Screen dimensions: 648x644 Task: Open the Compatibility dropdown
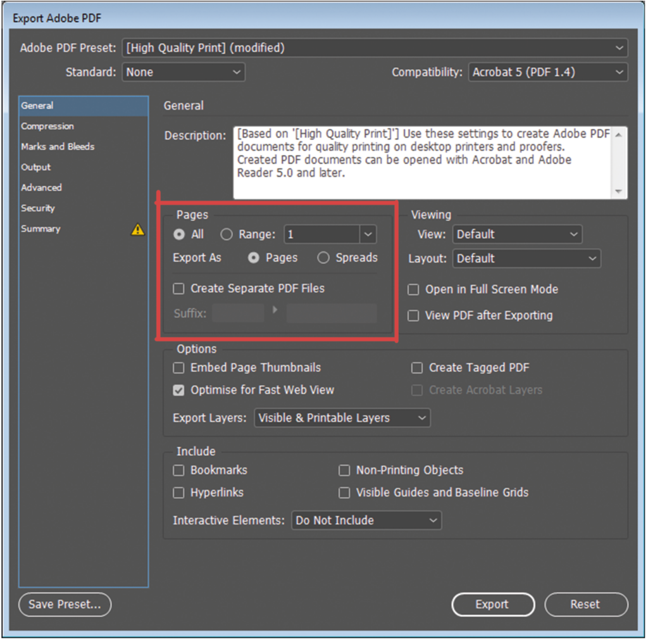tap(548, 72)
